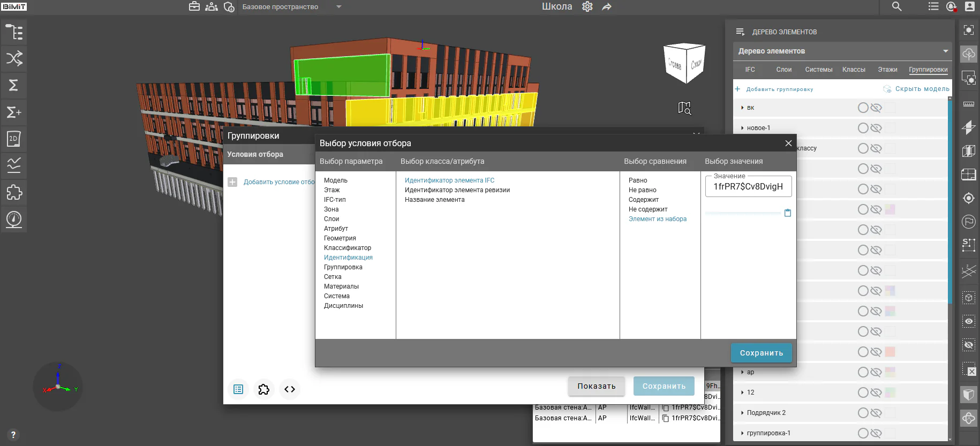
Task: Open the model structure tree icon
Action: 14,32
